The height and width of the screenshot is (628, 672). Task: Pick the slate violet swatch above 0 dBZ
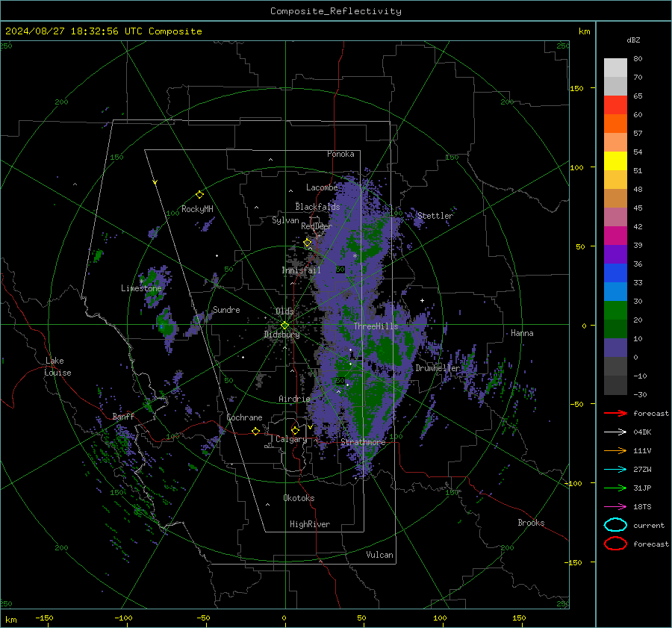click(x=615, y=348)
